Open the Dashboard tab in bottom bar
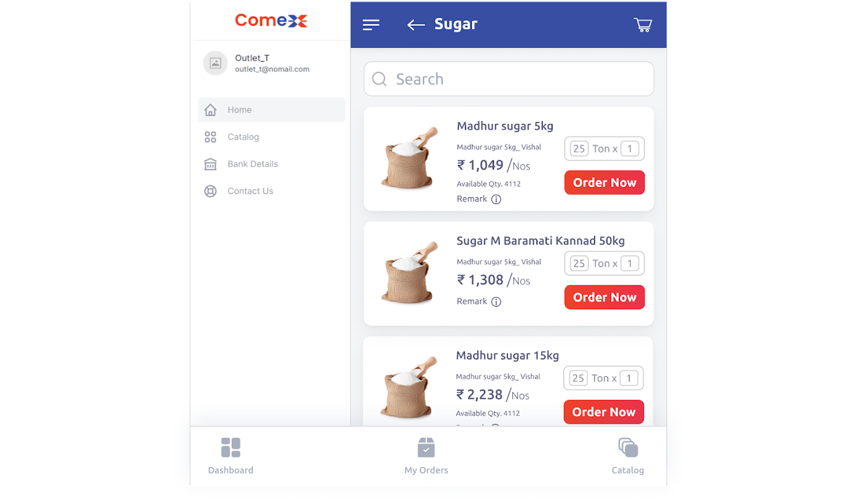This screenshot has width=860, height=504. tap(231, 456)
